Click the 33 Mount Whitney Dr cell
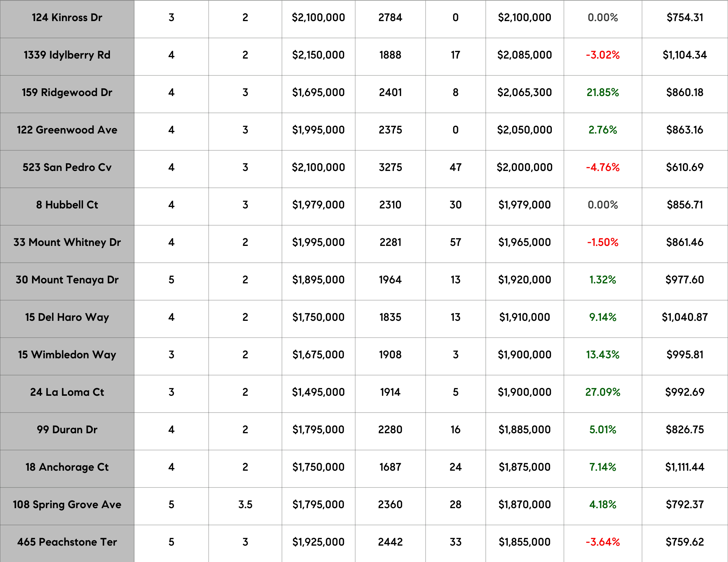 (x=67, y=242)
